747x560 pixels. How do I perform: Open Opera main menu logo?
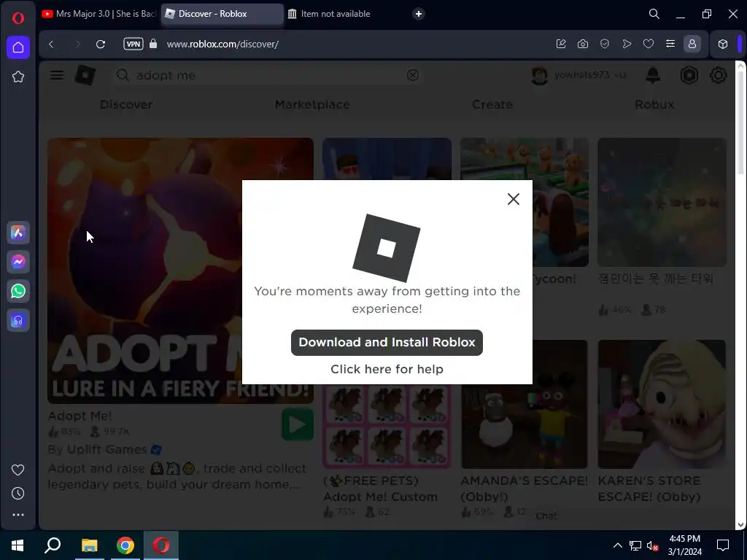18,18
